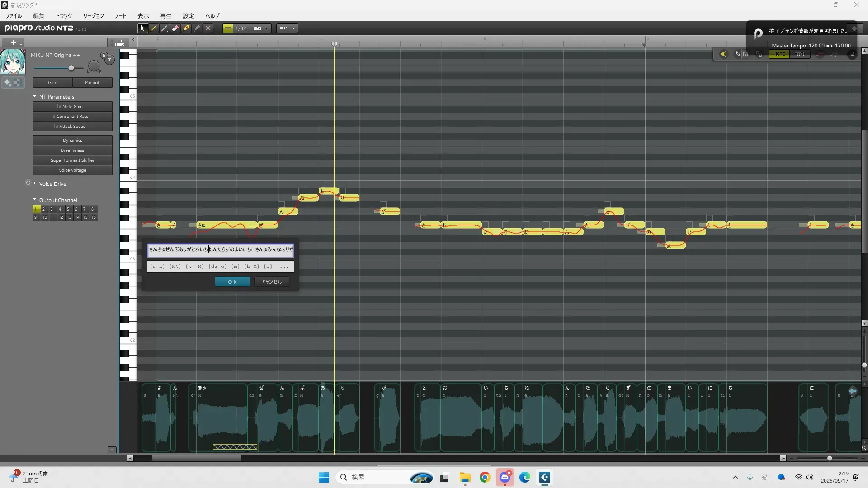
Task: Switch editor to PITCH mode
Action: [800, 54]
